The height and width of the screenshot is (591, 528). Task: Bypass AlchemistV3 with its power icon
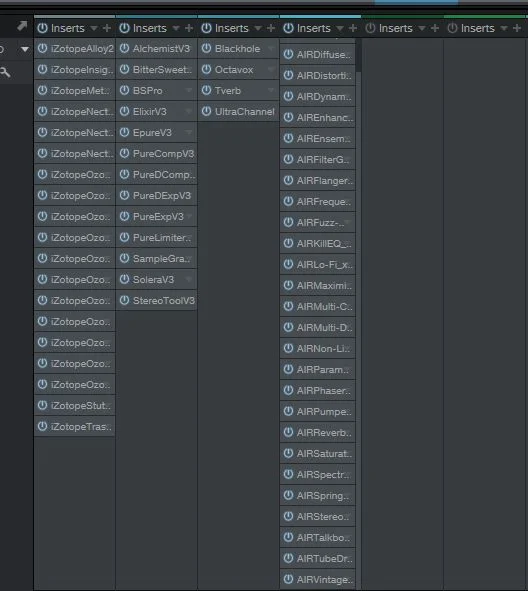[124, 49]
